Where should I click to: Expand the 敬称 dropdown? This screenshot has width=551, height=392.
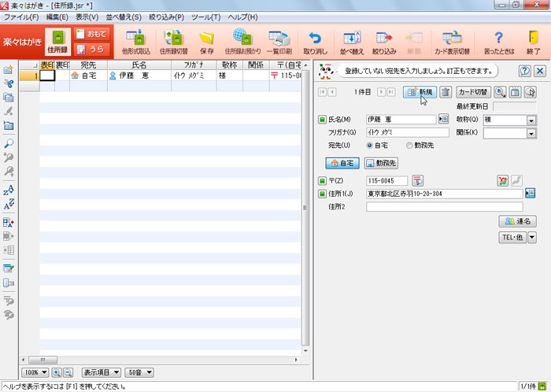point(531,120)
